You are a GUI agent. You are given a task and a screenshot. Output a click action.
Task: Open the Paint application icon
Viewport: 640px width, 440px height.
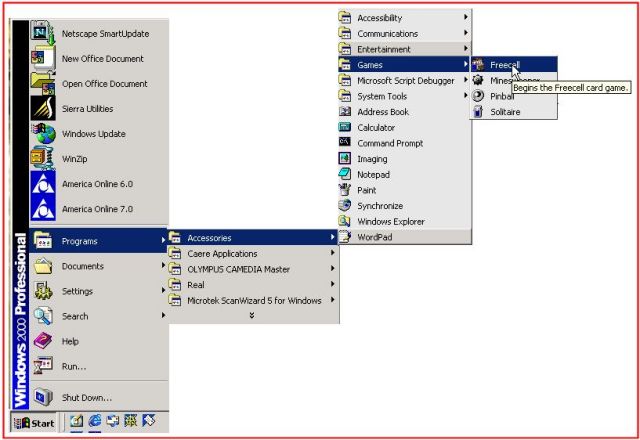click(345, 190)
